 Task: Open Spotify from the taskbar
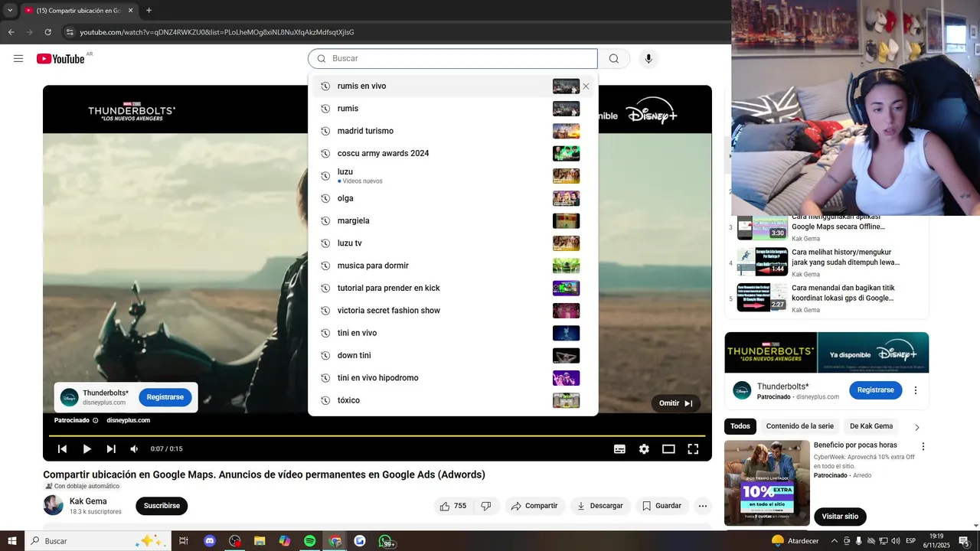click(x=309, y=541)
